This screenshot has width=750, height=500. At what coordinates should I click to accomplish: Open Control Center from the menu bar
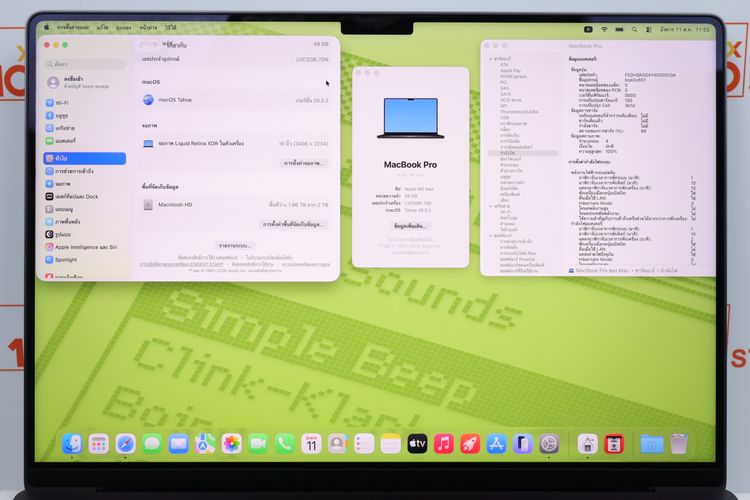click(649, 30)
